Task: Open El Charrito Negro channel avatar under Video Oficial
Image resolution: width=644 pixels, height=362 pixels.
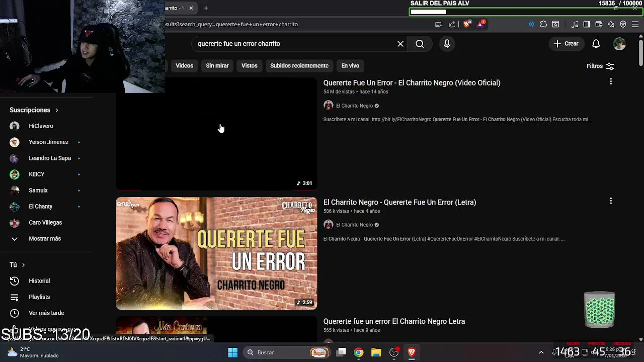Action: pos(328,105)
